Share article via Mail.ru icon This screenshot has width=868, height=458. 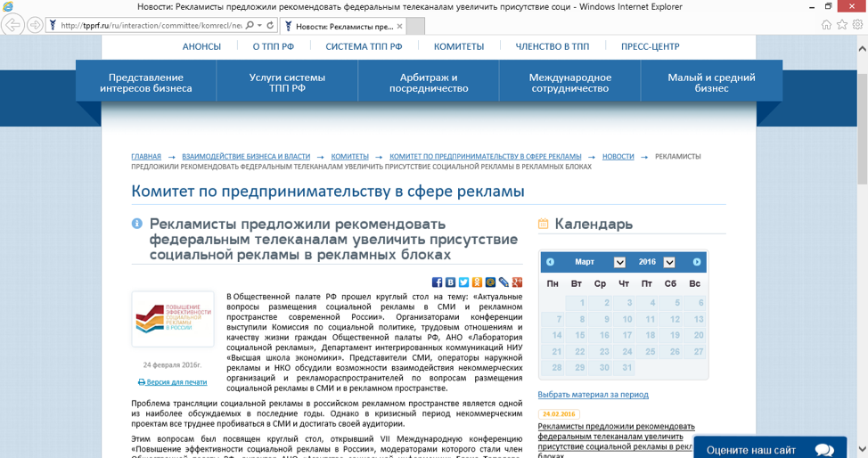(490, 282)
